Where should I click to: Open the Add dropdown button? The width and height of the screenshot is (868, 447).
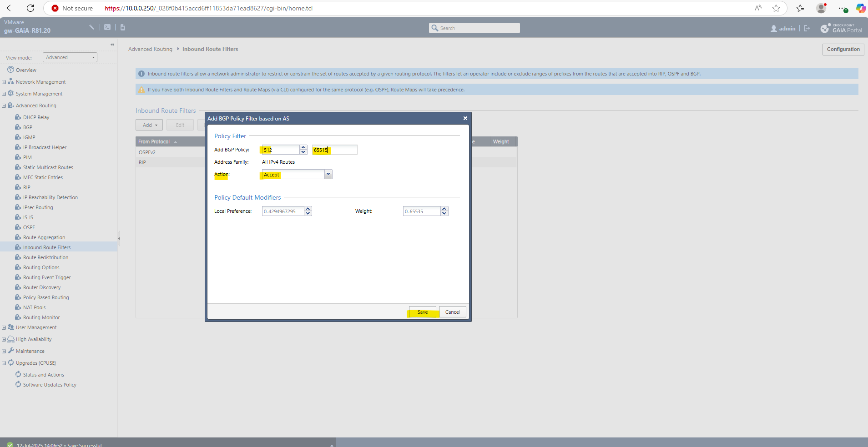click(x=149, y=125)
